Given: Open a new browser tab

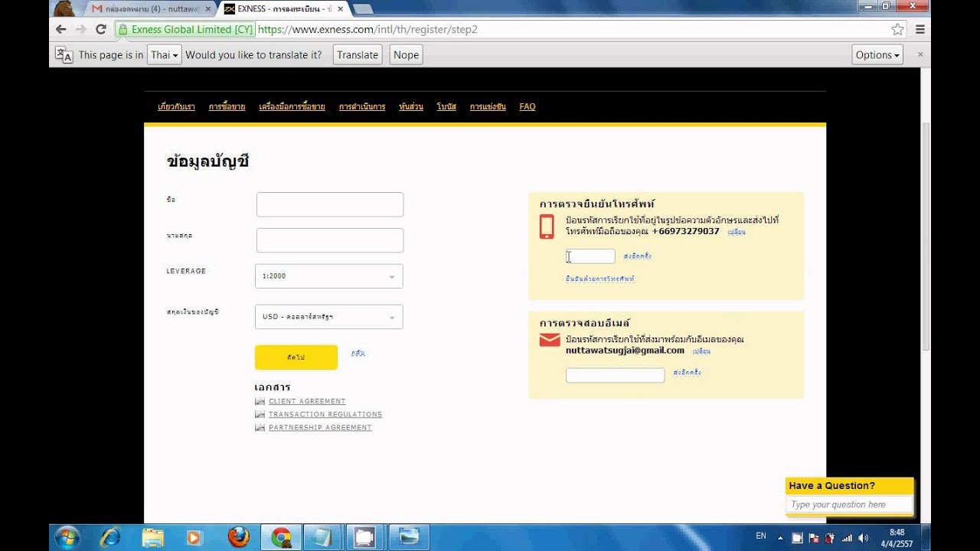Looking at the screenshot, I should 362,9.
